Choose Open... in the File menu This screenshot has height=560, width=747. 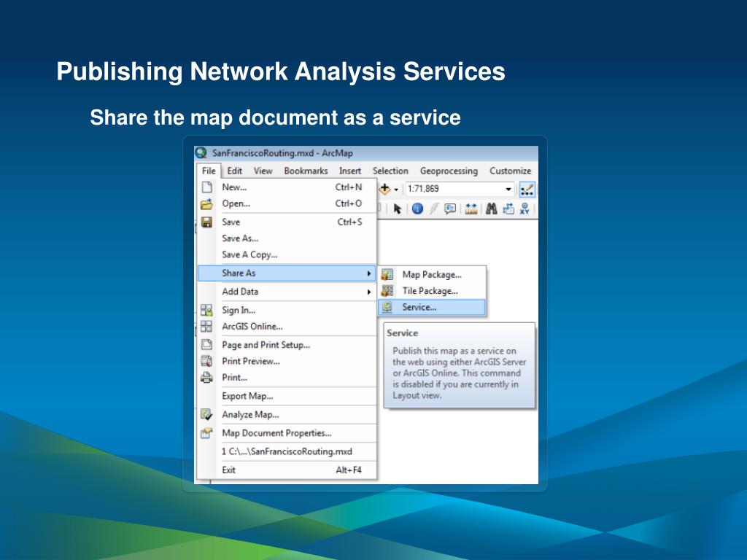pyautogui.click(x=287, y=204)
